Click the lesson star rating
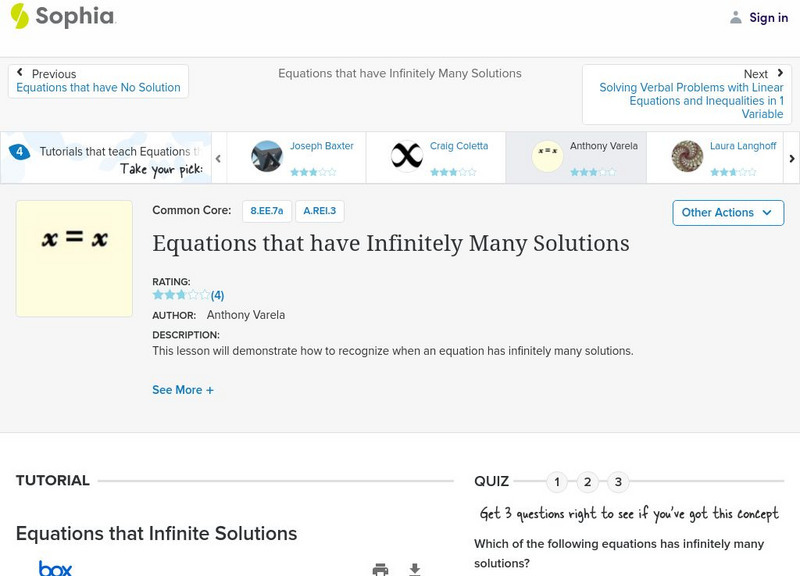The height and width of the screenshot is (576, 800). 181,295
